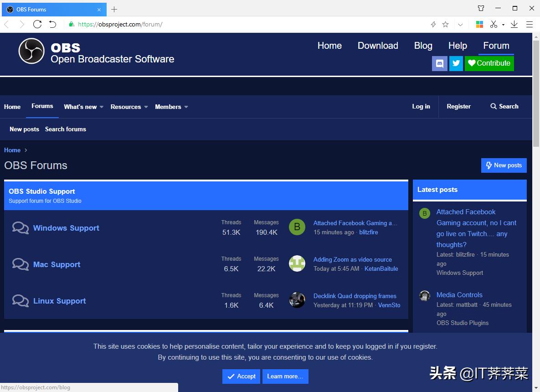Open the dropdown arrow beside scissors icon
This screenshot has width=540, height=392.
pyautogui.click(x=503, y=25)
